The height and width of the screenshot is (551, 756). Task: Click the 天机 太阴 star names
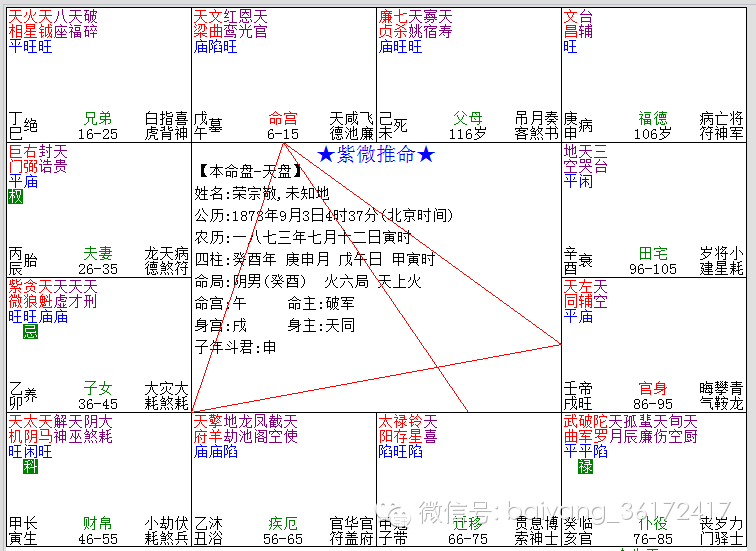[x=23, y=429]
